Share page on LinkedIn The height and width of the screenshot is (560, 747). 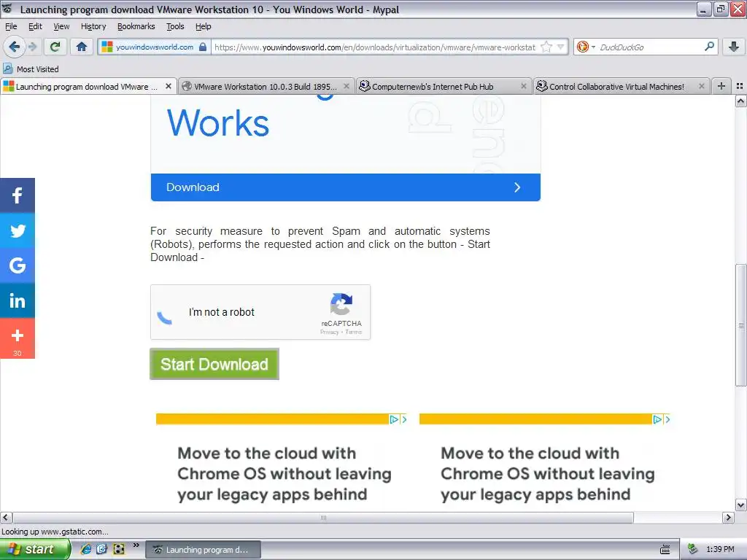18,300
